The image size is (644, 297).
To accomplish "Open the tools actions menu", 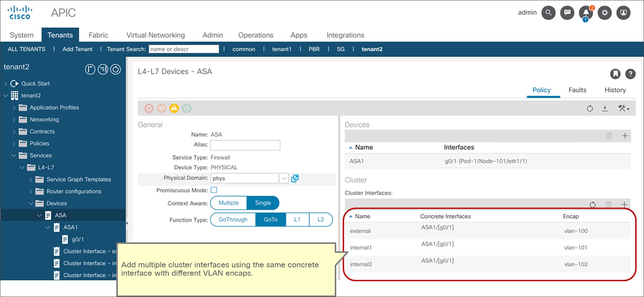I will coord(624,108).
